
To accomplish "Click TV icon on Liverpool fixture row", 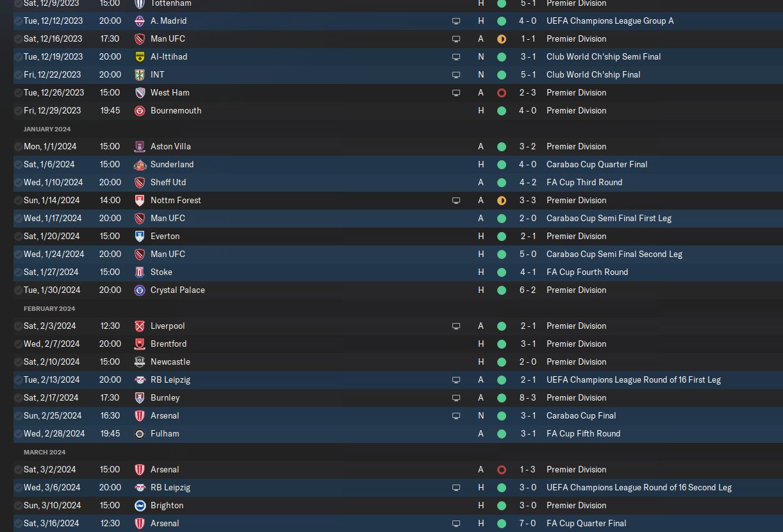I will 456,326.
